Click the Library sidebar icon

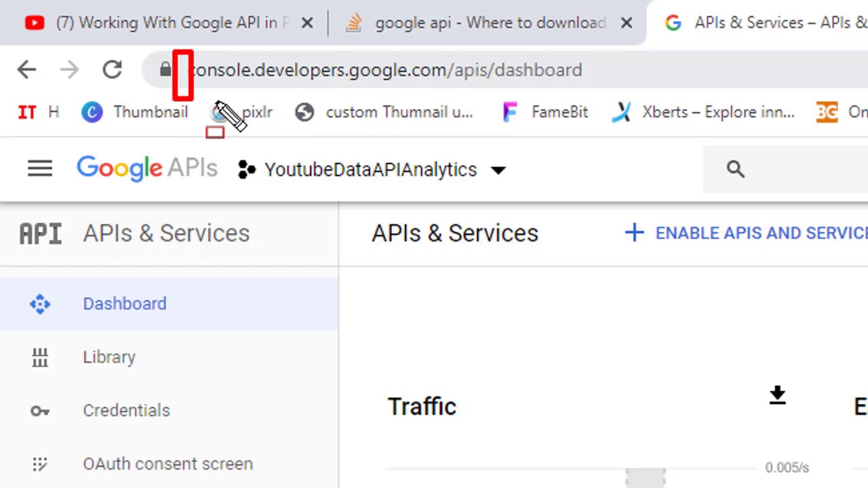(x=40, y=357)
